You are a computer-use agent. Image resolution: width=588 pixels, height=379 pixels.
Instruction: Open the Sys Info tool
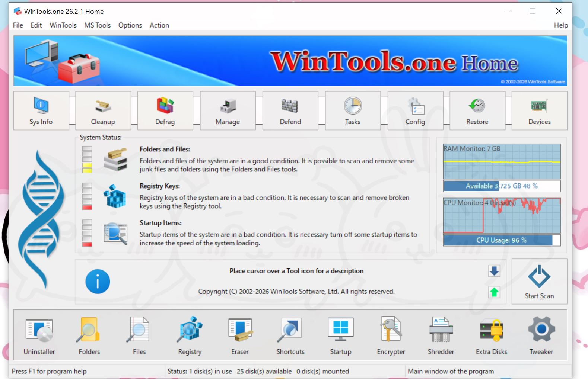(41, 110)
